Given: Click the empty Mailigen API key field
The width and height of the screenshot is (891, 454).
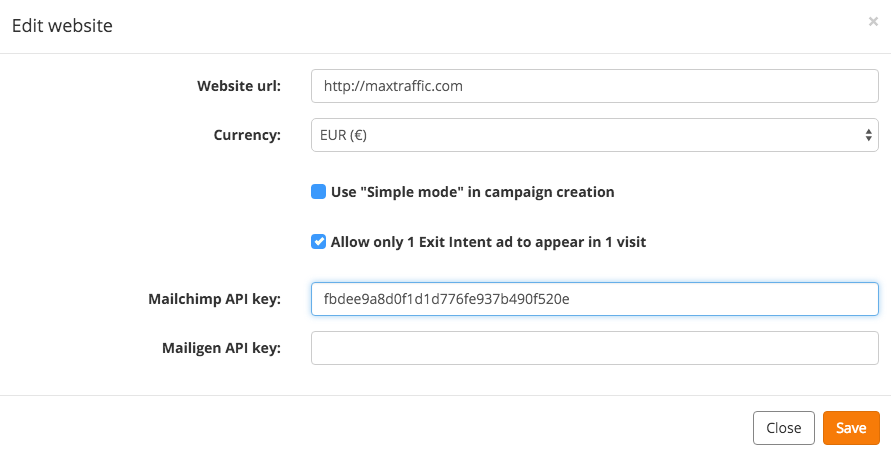Looking at the screenshot, I should click(594, 348).
